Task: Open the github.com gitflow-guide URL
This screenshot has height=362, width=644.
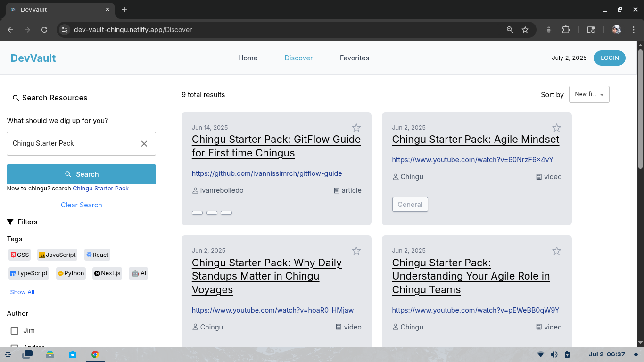Action: pyautogui.click(x=267, y=173)
